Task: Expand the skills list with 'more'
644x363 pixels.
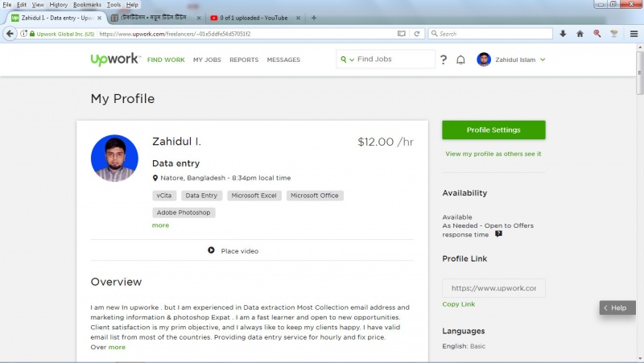Action: (161, 225)
